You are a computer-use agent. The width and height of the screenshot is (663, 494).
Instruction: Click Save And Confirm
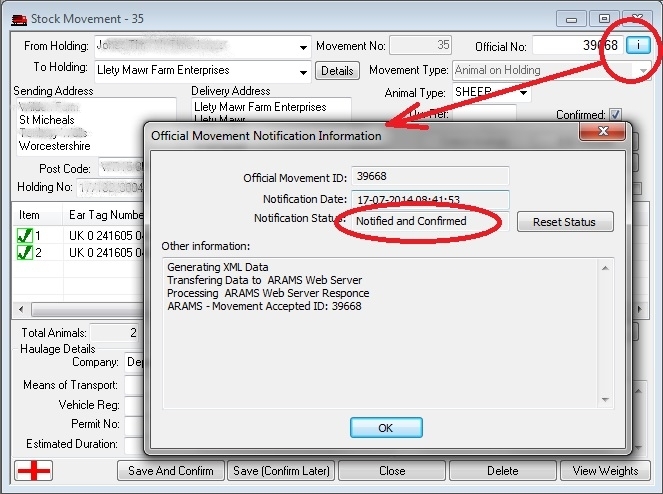pos(170,471)
